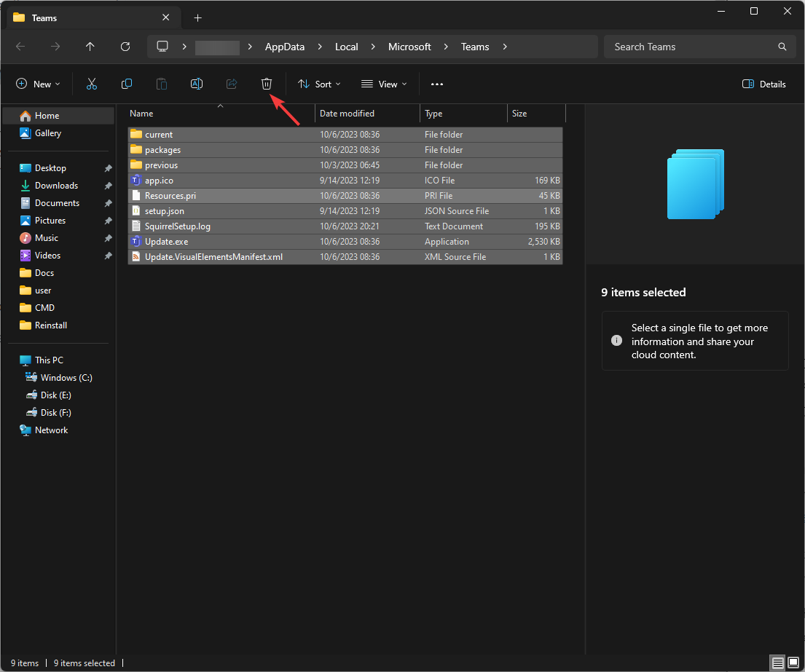Switch to details list view icon
The height and width of the screenshot is (672, 805).
click(x=778, y=663)
